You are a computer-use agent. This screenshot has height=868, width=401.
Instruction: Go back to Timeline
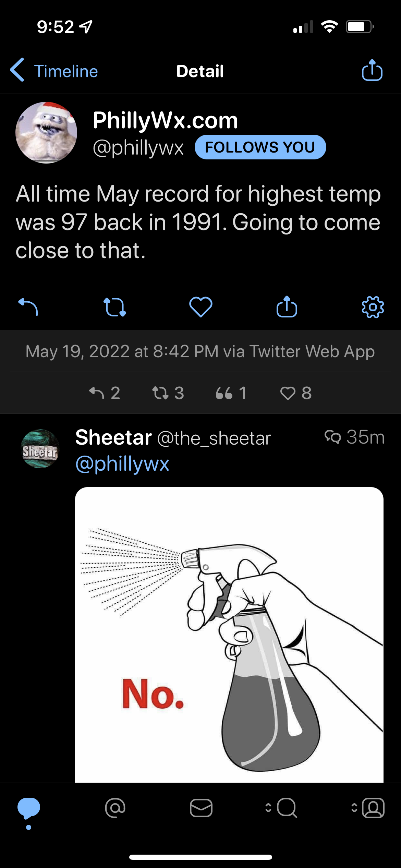click(54, 71)
